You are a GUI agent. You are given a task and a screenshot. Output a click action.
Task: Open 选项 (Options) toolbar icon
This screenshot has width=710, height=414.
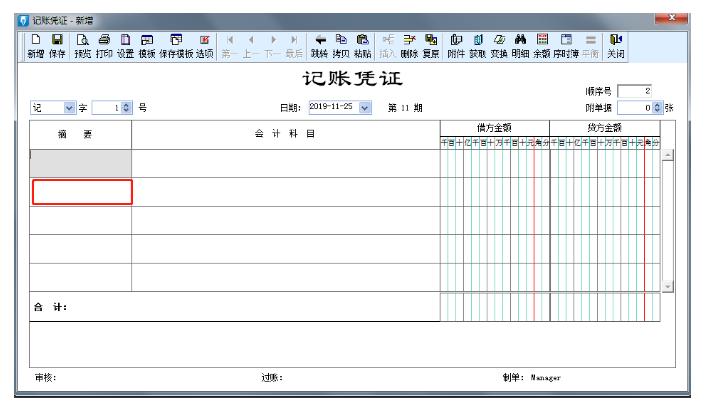tap(205, 46)
